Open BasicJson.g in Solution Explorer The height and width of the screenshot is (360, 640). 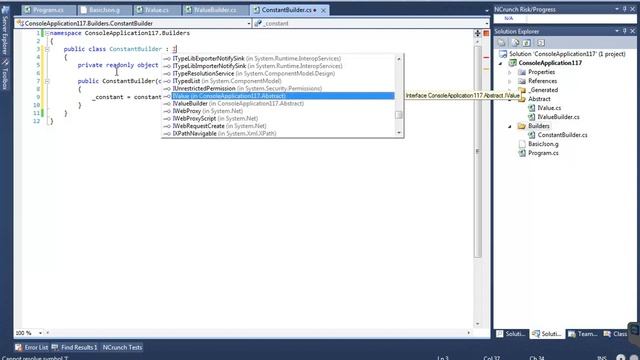click(543, 144)
